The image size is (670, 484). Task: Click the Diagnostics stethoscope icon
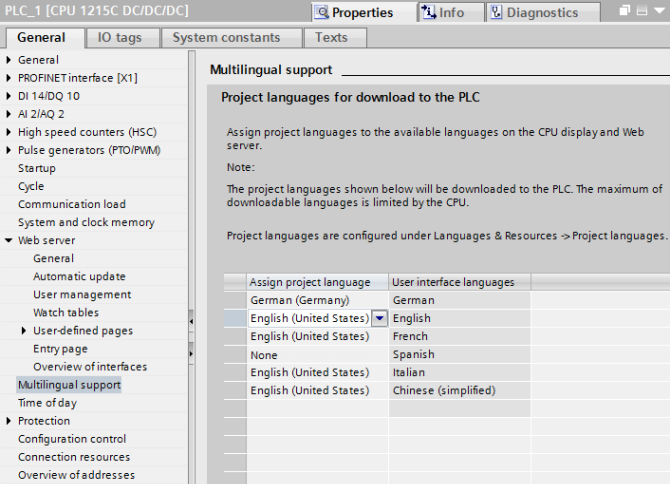click(x=496, y=13)
